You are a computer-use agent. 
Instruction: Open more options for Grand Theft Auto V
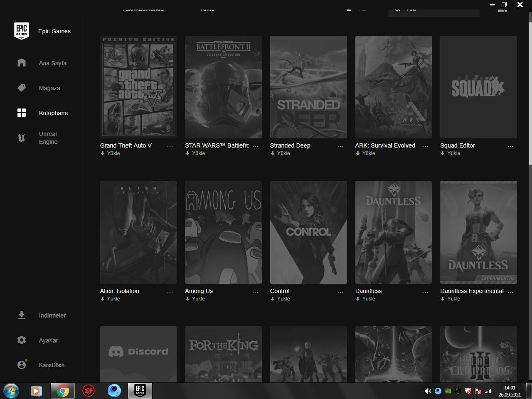pyautogui.click(x=170, y=146)
